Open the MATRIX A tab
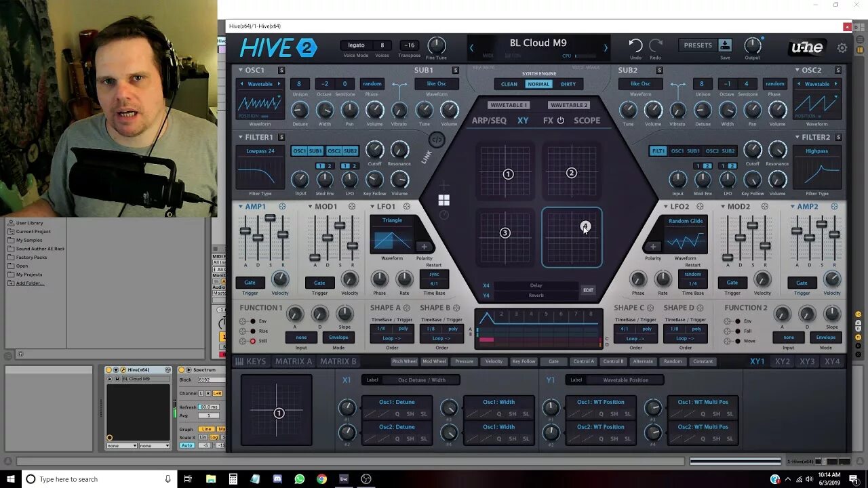Image resolution: width=868 pixels, height=488 pixels. pos(292,361)
